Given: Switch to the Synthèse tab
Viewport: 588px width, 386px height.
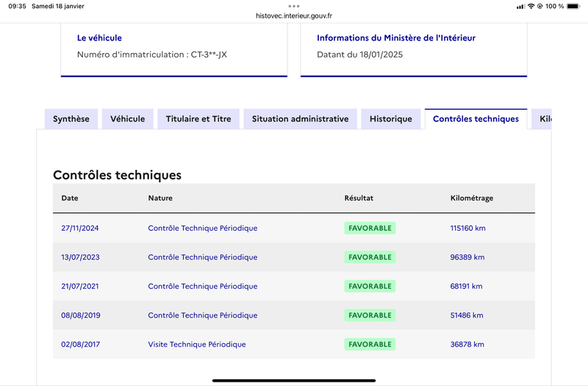Looking at the screenshot, I should pos(71,119).
